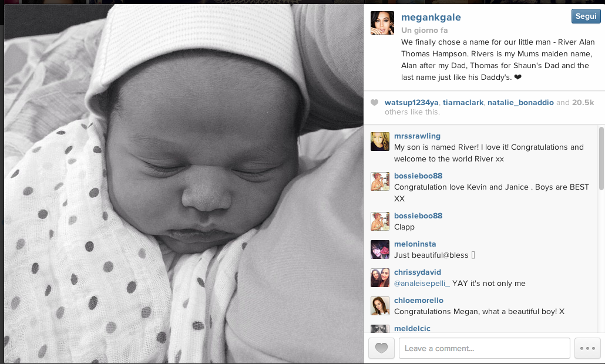Click meloninsta's avatar image
605x364 pixels.
380,250
